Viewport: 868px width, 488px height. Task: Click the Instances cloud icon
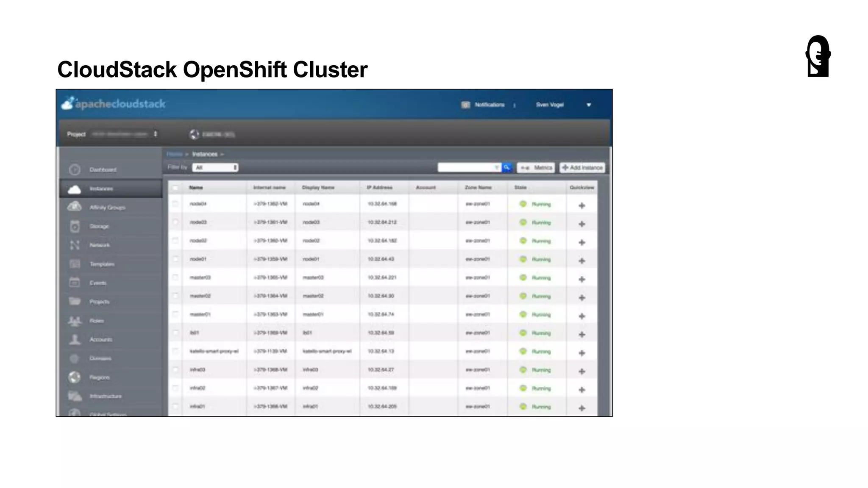75,189
